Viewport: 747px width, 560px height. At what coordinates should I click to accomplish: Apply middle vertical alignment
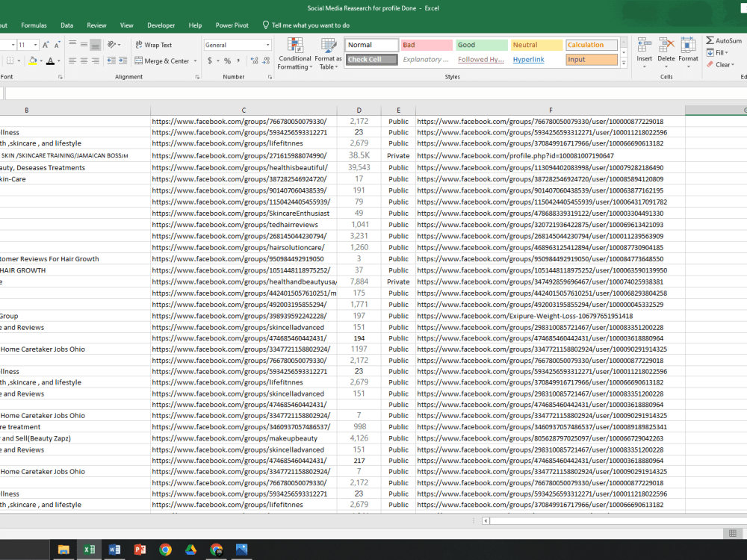[84, 45]
